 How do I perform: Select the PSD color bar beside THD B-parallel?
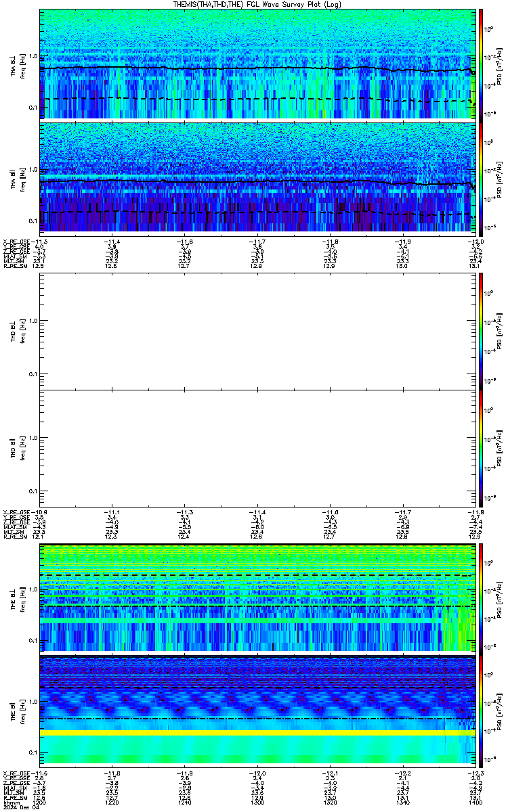coord(481,448)
